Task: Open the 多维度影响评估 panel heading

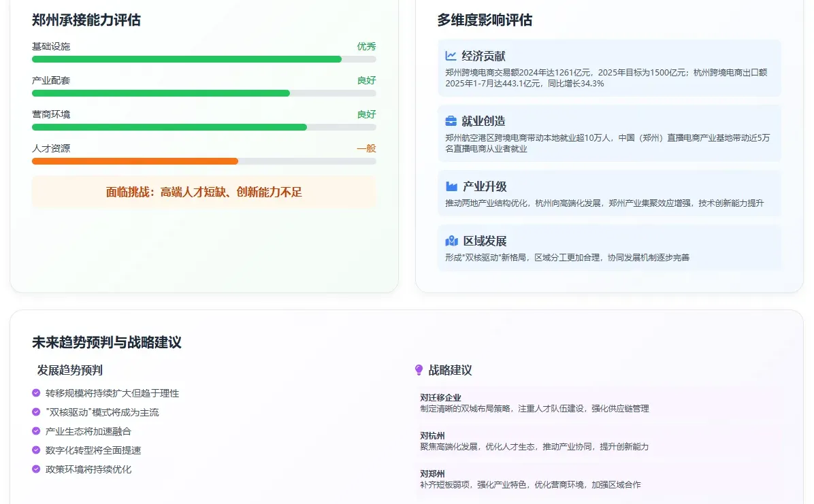Action: tap(485, 20)
